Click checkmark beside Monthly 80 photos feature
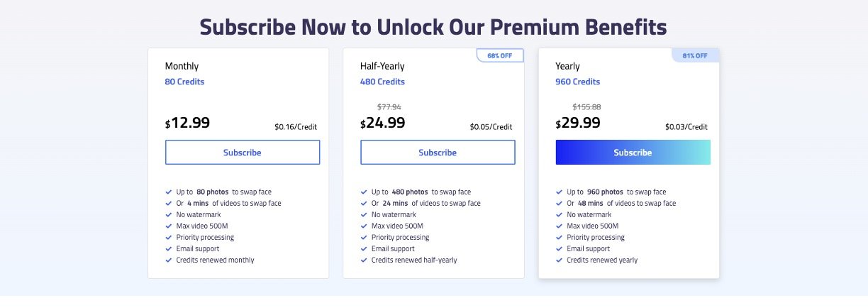The width and height of the screenshot is (868, 308). [168, 192]
